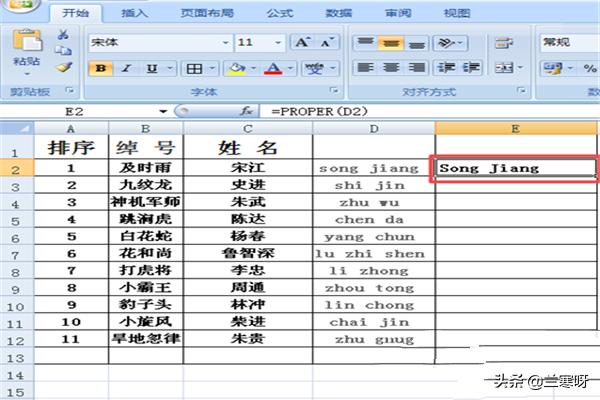Select column D header
Screen dimensions: 600x400
click(374, 129)
